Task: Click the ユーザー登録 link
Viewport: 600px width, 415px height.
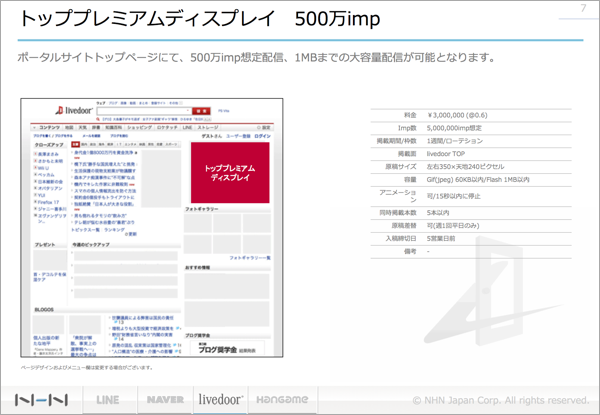Action: pyautogui.click(x=238, y=136)
